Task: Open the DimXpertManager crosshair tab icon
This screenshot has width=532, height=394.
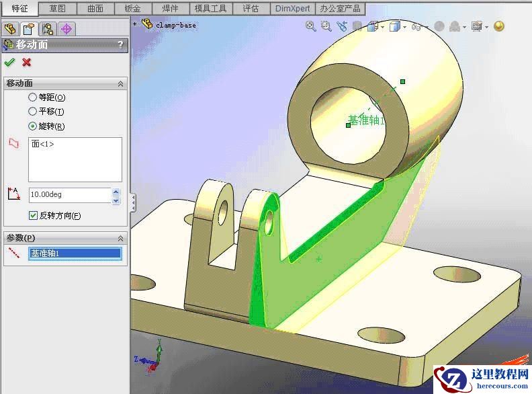Action: point(66,29)
